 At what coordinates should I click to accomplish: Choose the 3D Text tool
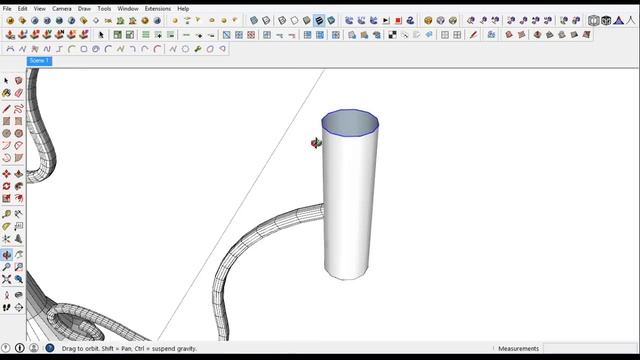pos(18,239)
